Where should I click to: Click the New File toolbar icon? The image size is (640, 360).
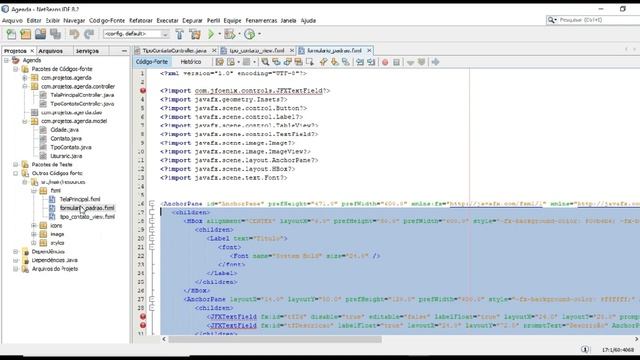[11, 34]
